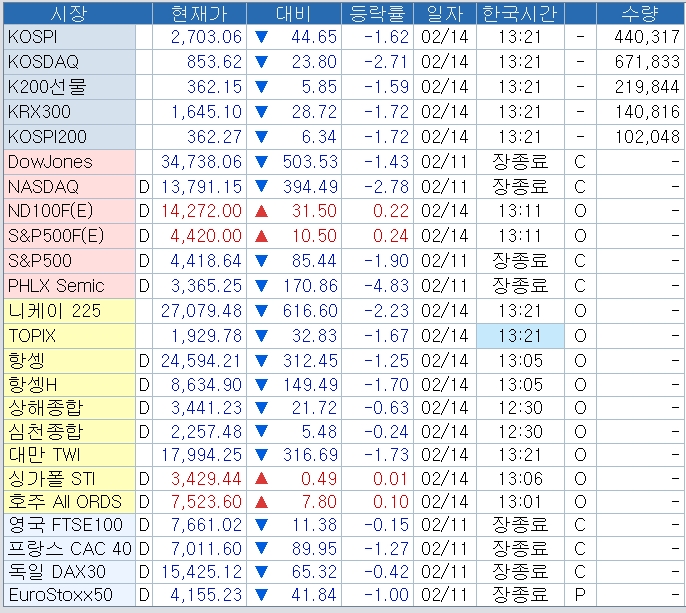The width and height of the screenshot is (686, 613).
Task: Click the 호주 All ORDS up-arrow indicator
Action: coord(261,502)
